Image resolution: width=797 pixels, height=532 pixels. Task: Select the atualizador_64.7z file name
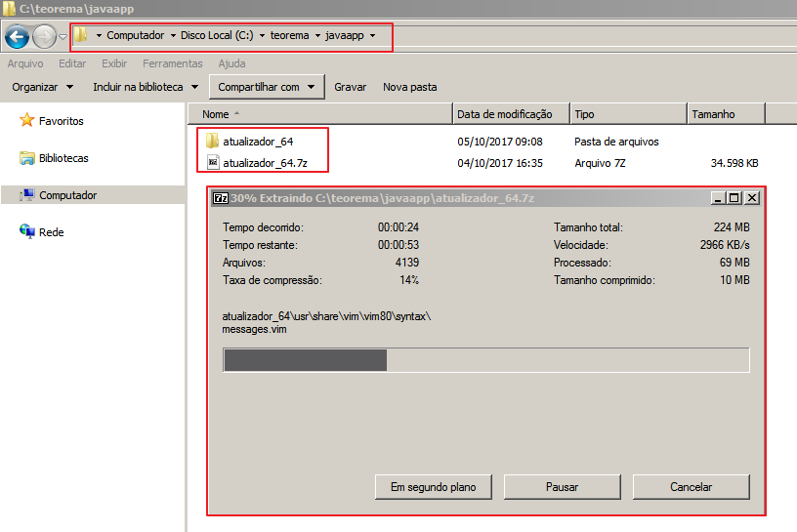click(x=266, y=163)
